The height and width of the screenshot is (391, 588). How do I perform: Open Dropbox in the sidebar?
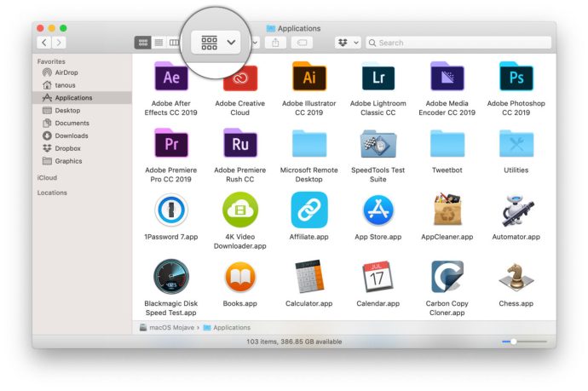(82, 148)
